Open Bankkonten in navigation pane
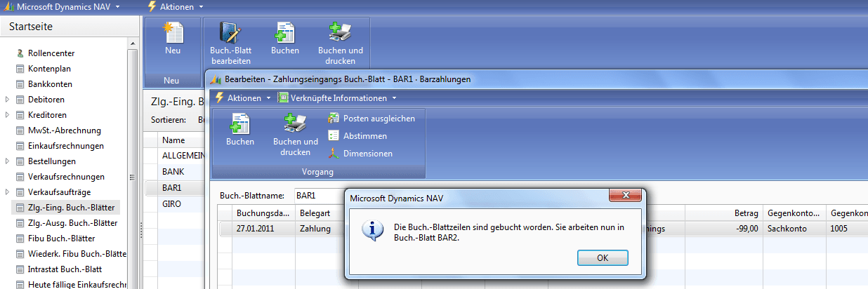 [50, 84]
